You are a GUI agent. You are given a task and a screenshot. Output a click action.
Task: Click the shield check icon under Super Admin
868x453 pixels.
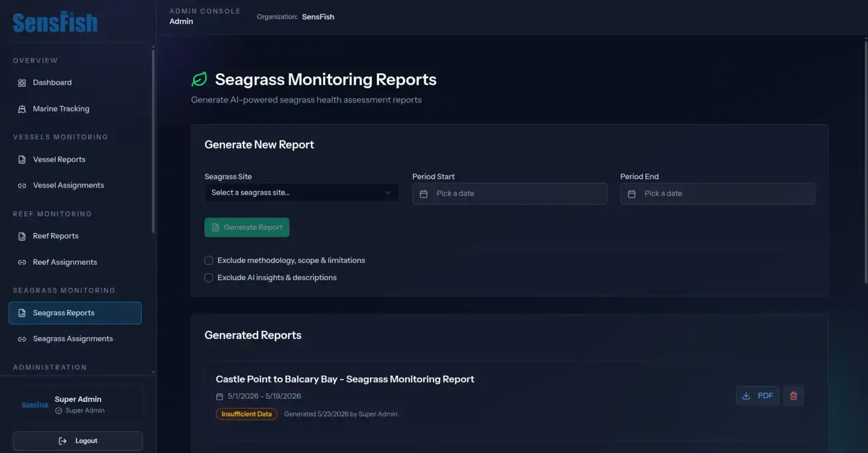point(58,411)
